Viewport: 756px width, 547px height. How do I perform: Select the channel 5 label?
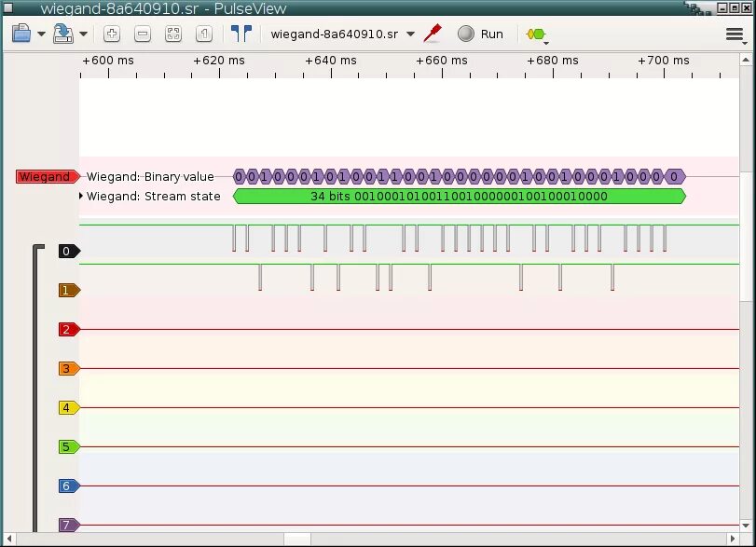tap(69, 446)
